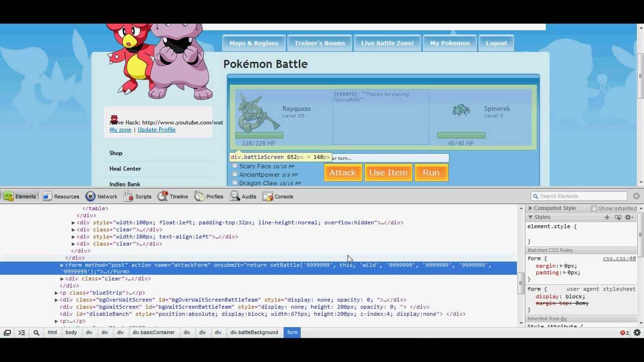Click the Run button
The image size is (644, 362).
tap(431, 172)
